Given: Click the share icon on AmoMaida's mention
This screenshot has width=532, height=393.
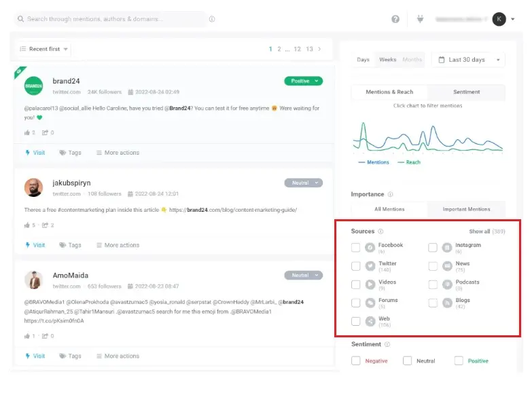Looking at the screenshot, I should coord(45,336).
